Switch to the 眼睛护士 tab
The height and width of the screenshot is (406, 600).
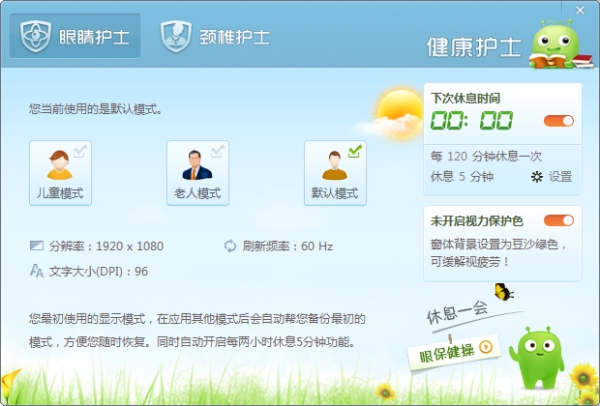coord(75,36)
